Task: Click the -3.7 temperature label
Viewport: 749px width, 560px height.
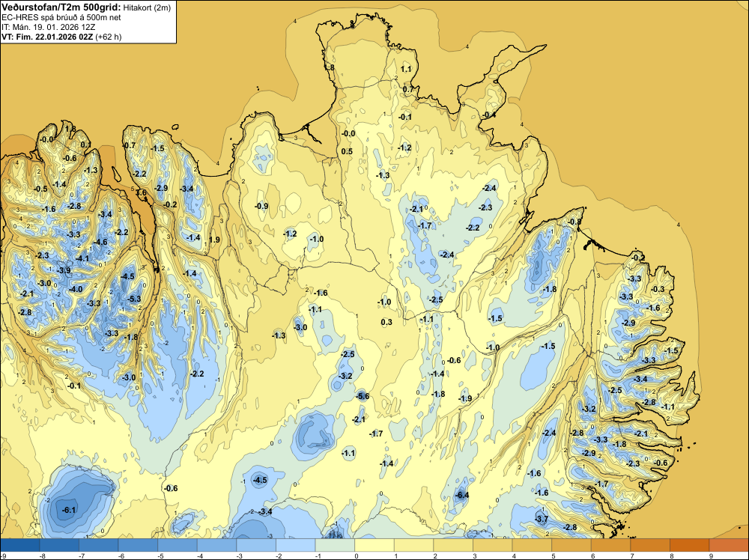Action: point(542,519)
